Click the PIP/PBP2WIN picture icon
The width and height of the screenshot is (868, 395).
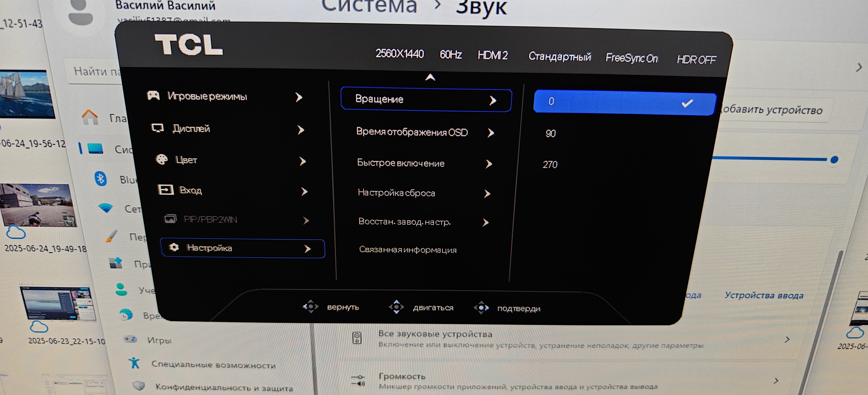(x=171, y=219)
